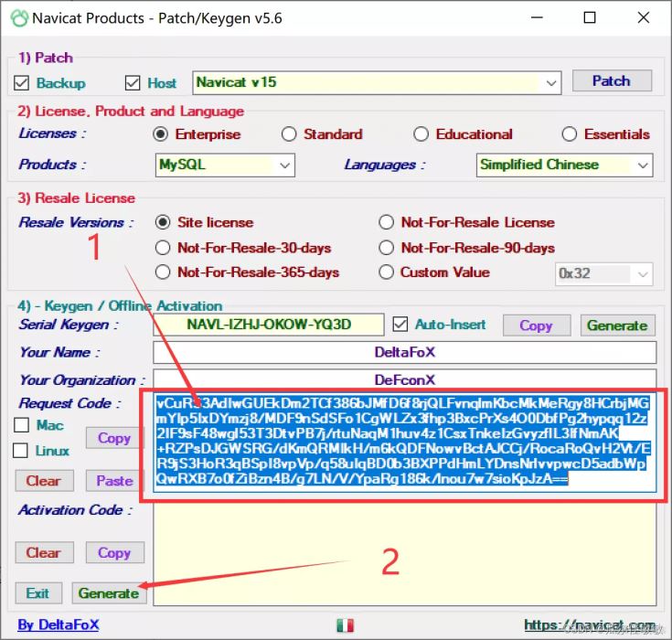This screenshot has width=672, height=640.
Task: Select the Standard license radio button
Action: [x=289, y=134]
